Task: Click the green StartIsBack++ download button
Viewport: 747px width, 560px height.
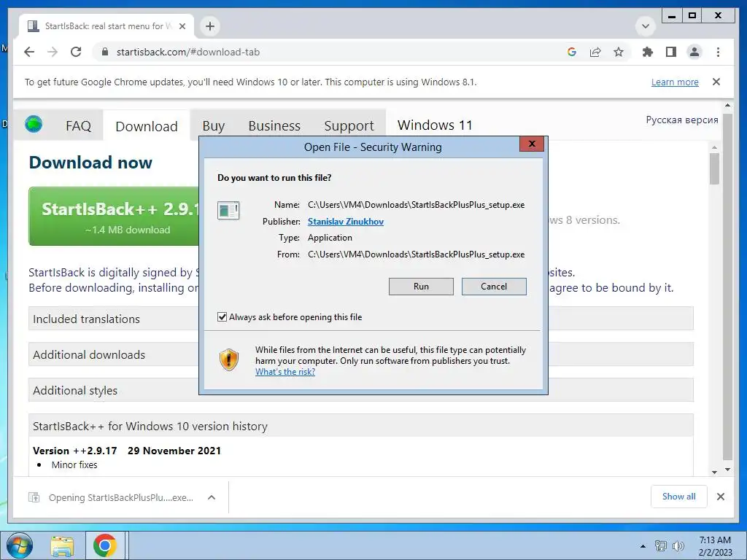Action: click(x=114, y=216)
